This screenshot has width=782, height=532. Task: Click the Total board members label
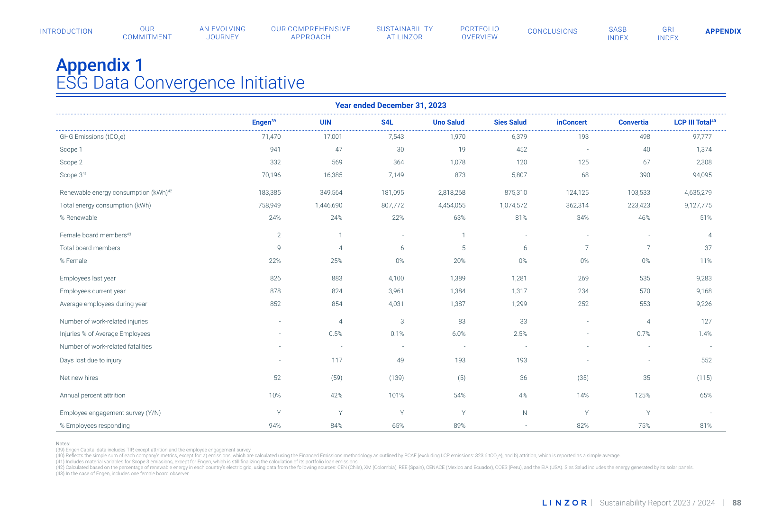pos(90,248)
